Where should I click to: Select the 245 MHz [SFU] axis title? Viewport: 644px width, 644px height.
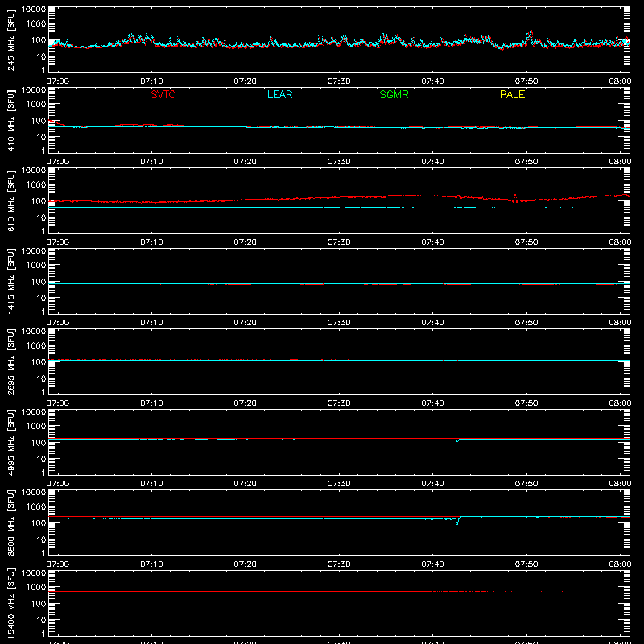click(x=11, y=39)
